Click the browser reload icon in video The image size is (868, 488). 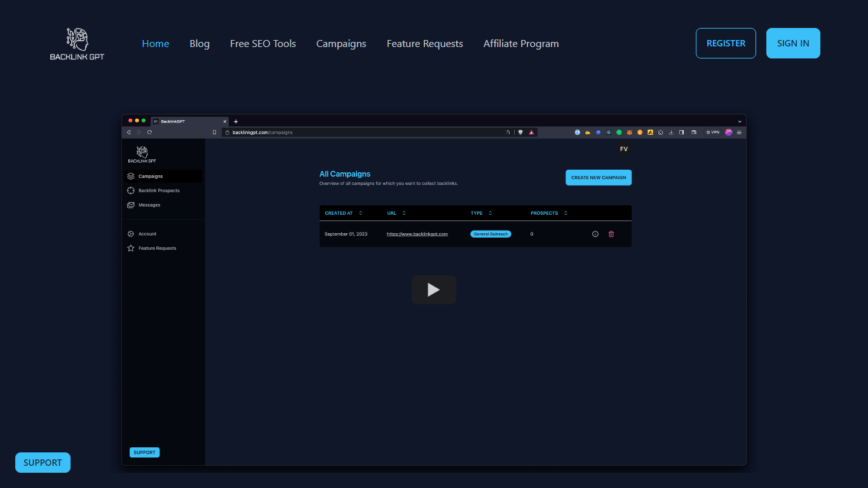coord(149,132)
